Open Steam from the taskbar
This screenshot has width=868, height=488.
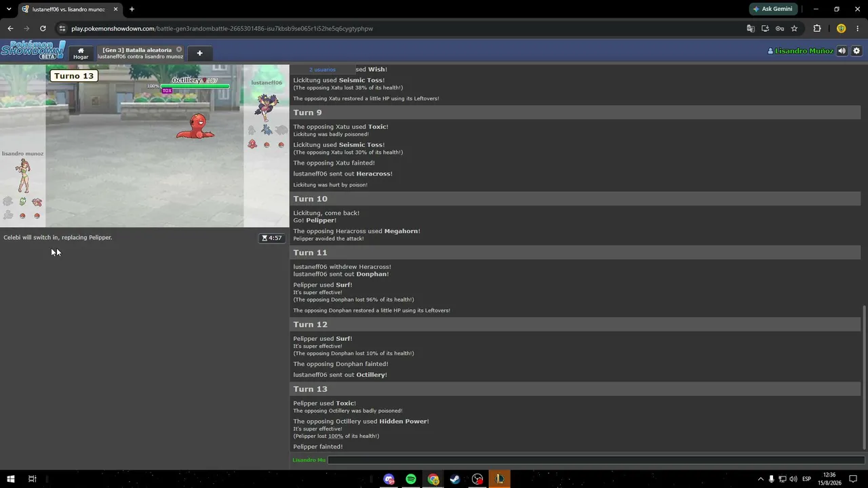(455, 479)
